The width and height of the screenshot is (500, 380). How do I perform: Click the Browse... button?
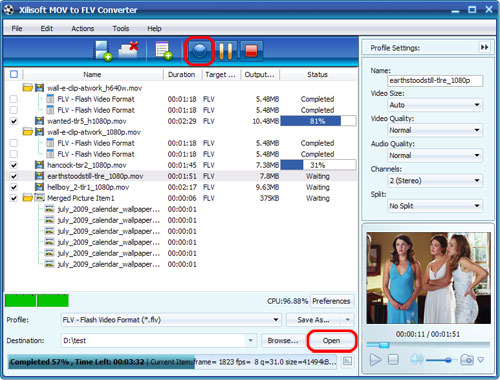[x=283, y=340]
